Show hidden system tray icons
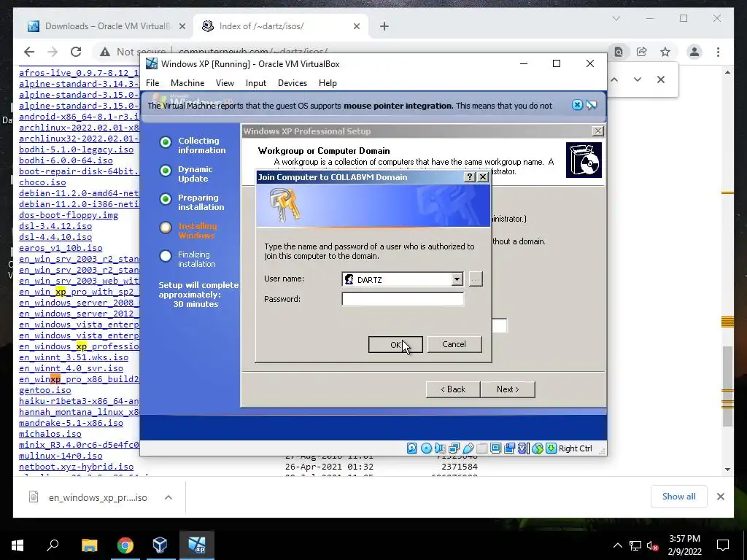 pos(617,545)
